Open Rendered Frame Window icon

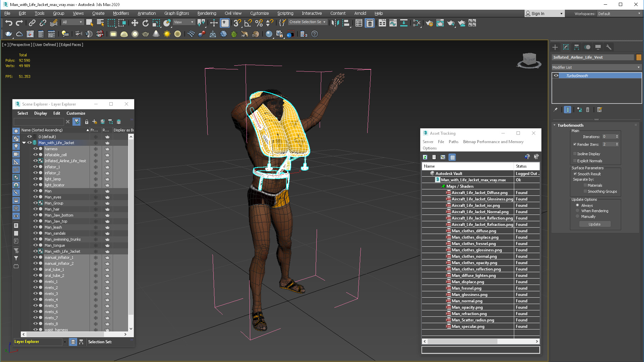[x=440, y=23]
